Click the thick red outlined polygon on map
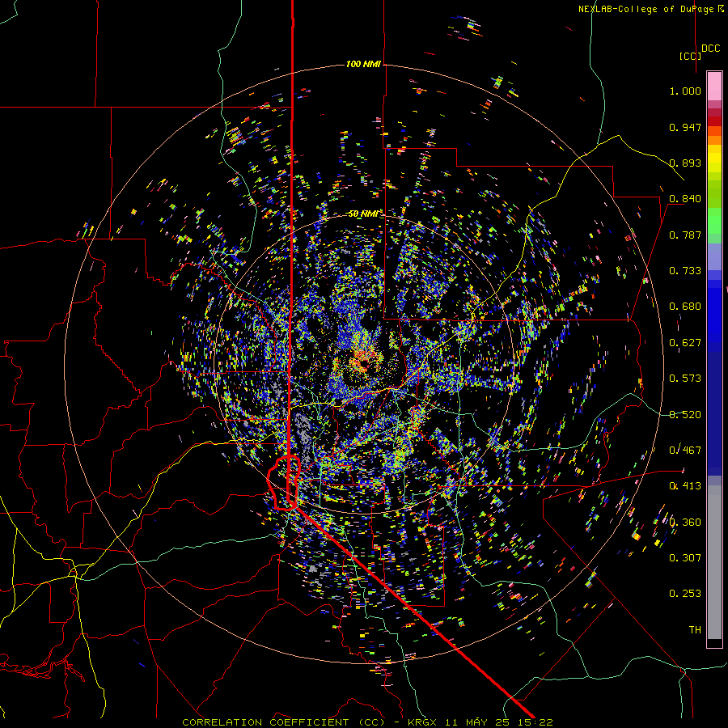This screenshot has height=728, width=728. (284, 483)
